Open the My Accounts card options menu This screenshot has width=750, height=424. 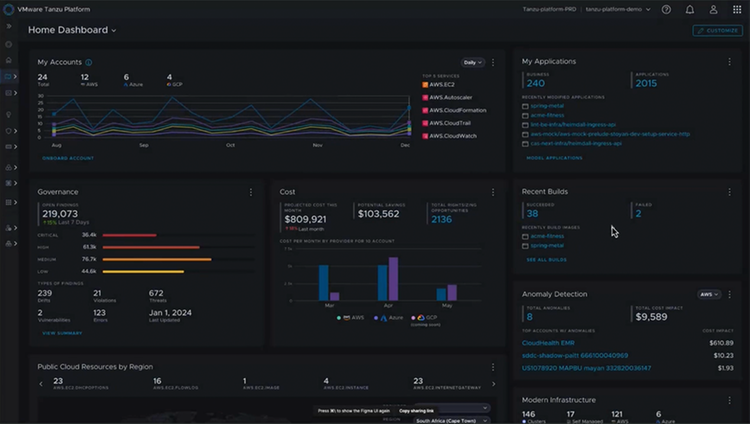click(493, 62)
